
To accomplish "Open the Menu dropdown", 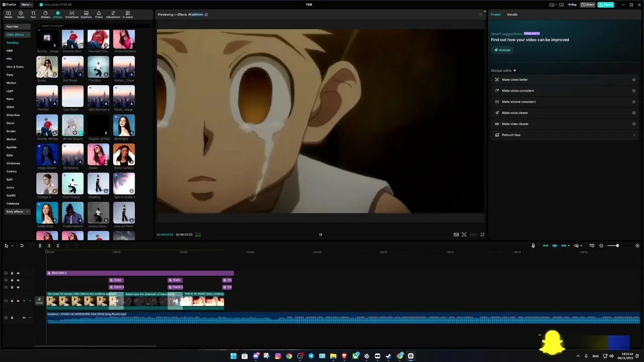I will point(27,5).
